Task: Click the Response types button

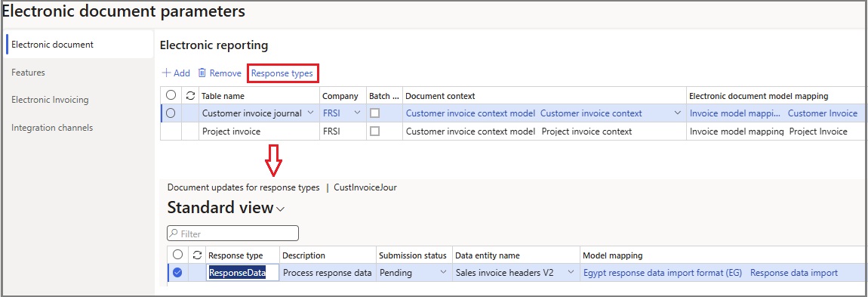Action: click(282, 73)
